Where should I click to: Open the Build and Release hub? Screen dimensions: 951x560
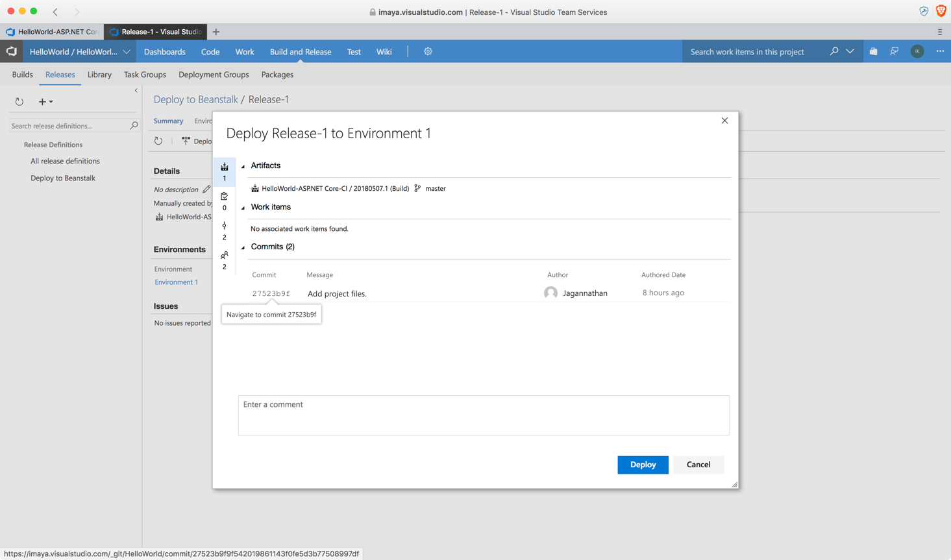pos(301,52)
